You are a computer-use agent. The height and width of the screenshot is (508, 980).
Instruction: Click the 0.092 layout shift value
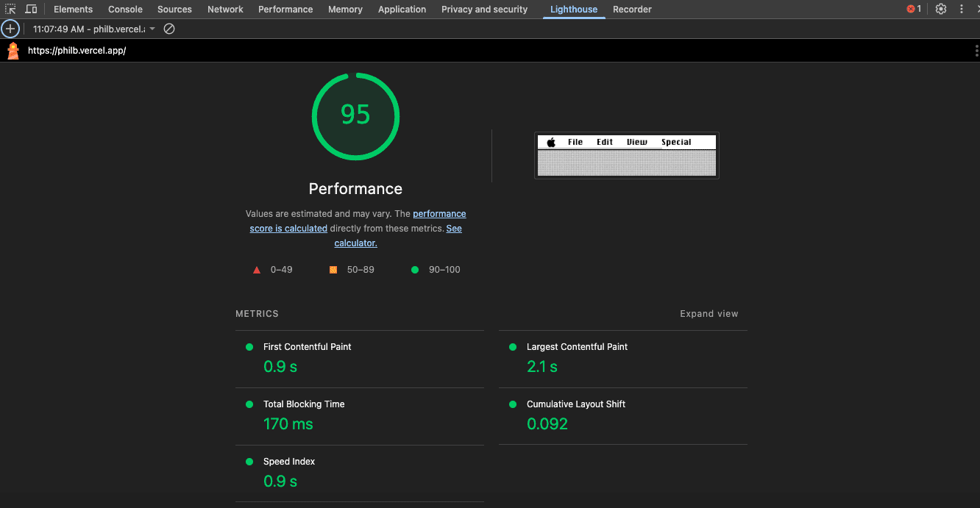pos(547,424)
